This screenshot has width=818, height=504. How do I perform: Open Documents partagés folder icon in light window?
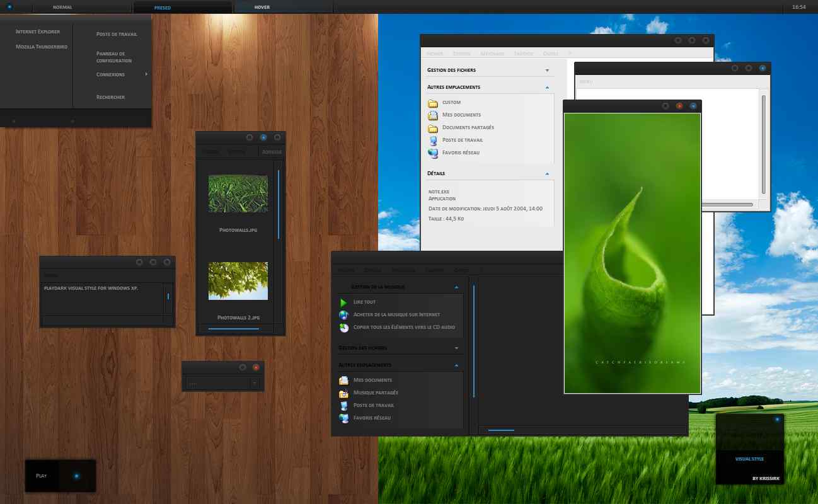tap(432, 128)
